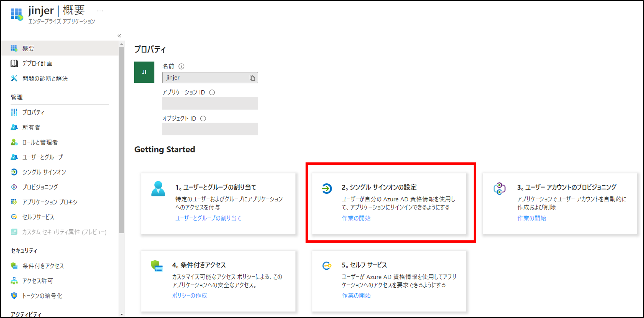Open トークンの暗号化 in the security section
This screenshot has height=318, width=644.
pyautogui.click(x=42, y=296)
